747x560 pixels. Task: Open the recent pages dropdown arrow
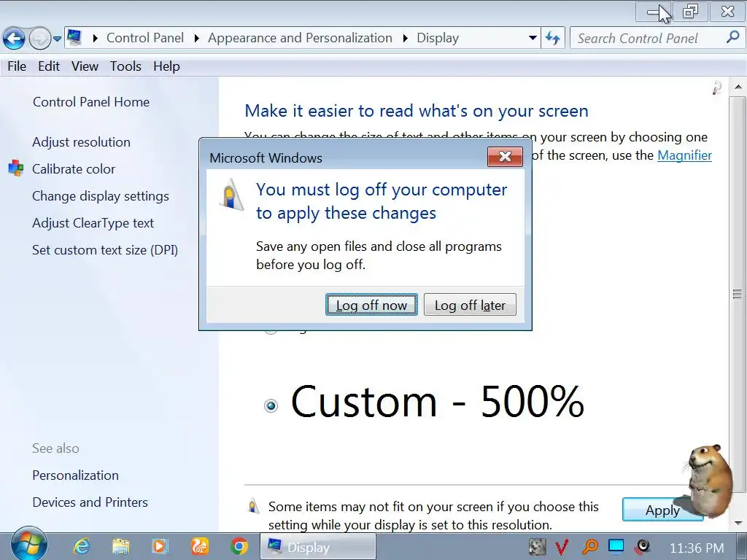[x=57, y=39]
